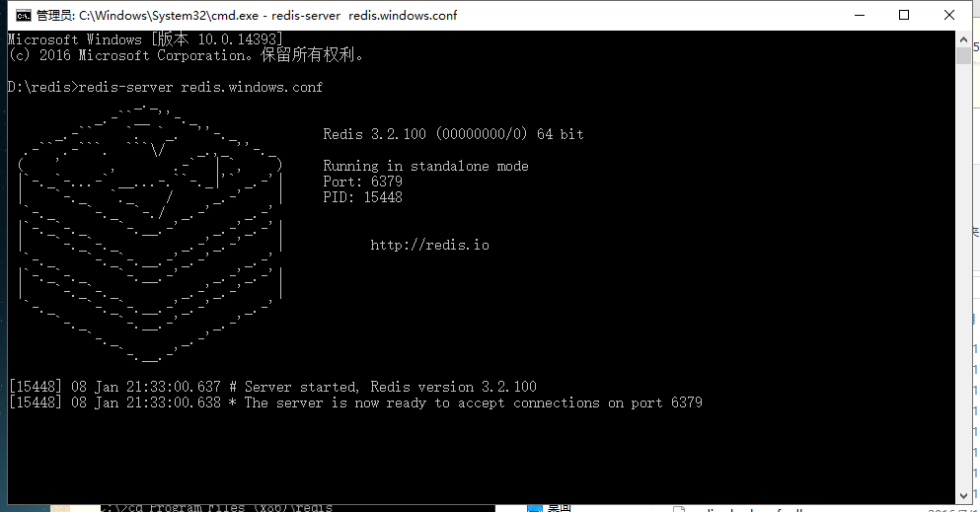Click the 'ready to accept connections' log line
This screenshot has height=512, width=980.
pos(355,402)
